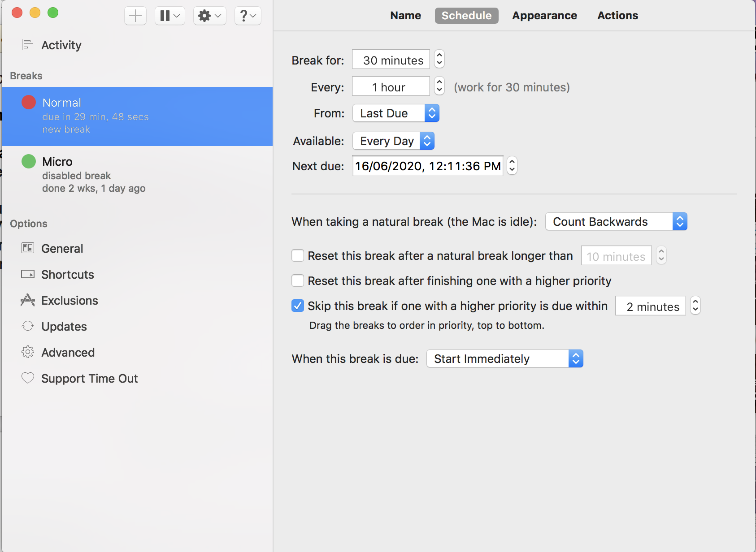Click the 10 minutes natural break field

coord(617,256)
